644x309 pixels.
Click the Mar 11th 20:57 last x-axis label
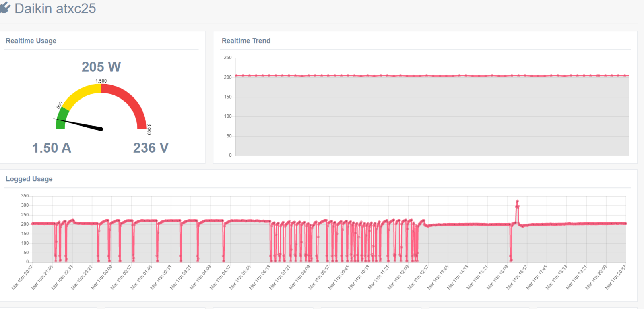pyautogui.click(x=616, y=277)
